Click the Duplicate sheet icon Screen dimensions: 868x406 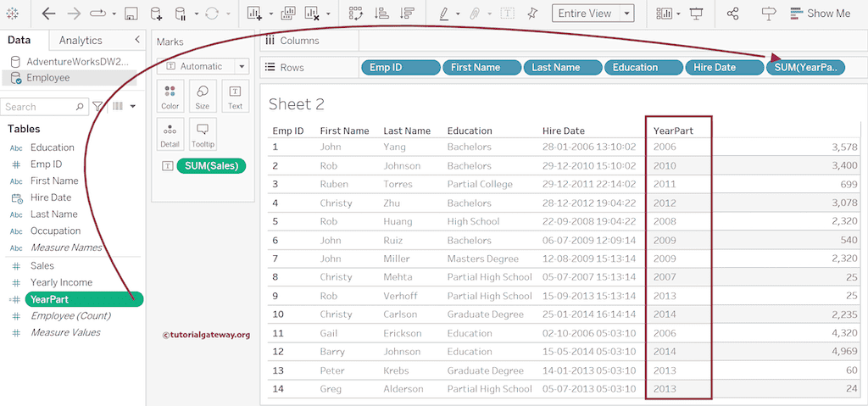click(288, 14)
